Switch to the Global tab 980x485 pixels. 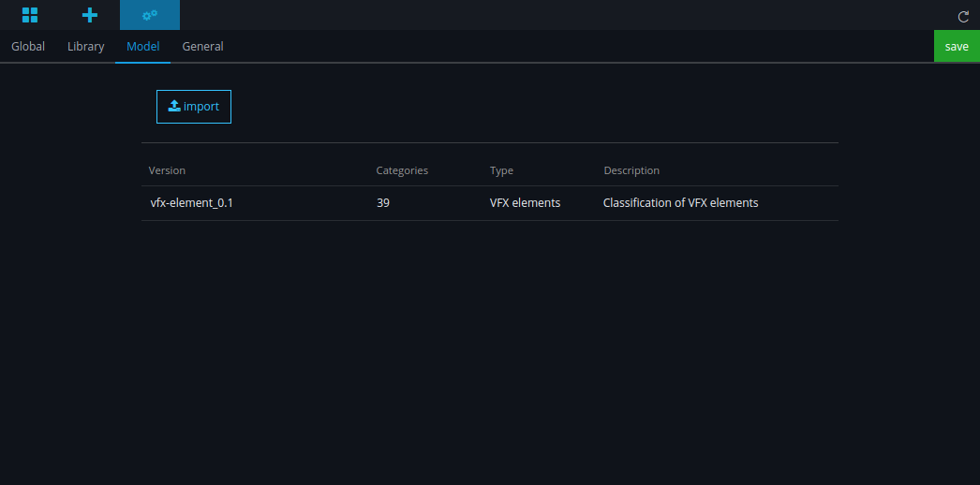click(28, 47)
